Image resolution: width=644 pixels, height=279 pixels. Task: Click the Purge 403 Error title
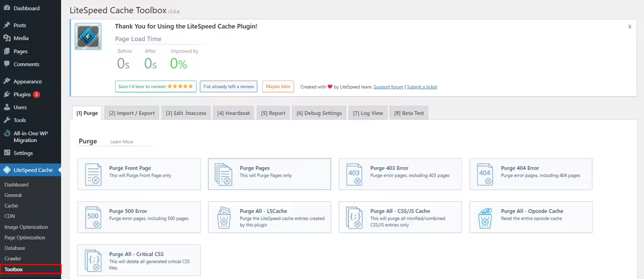389,168
